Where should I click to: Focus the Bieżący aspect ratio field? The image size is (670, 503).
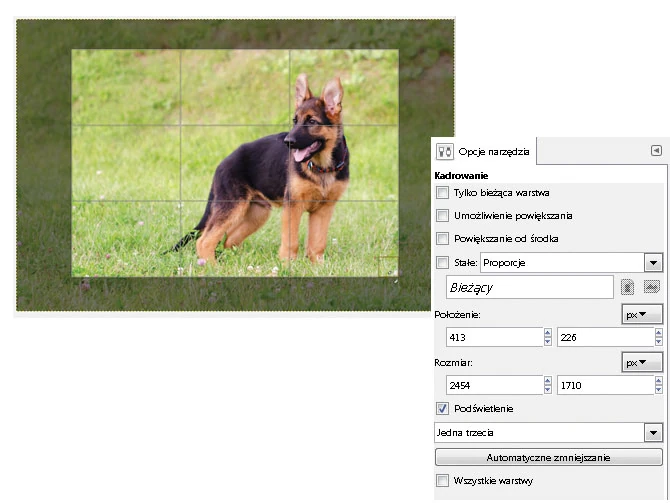tap(530, 287)
